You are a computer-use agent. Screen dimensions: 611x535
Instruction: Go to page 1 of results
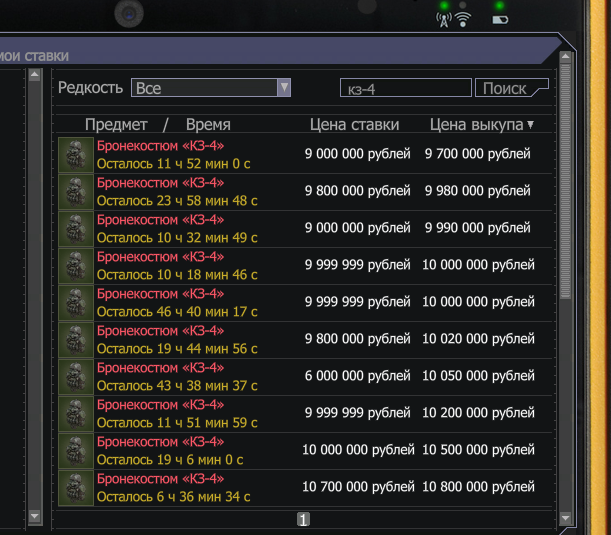(x=304, y=519)
